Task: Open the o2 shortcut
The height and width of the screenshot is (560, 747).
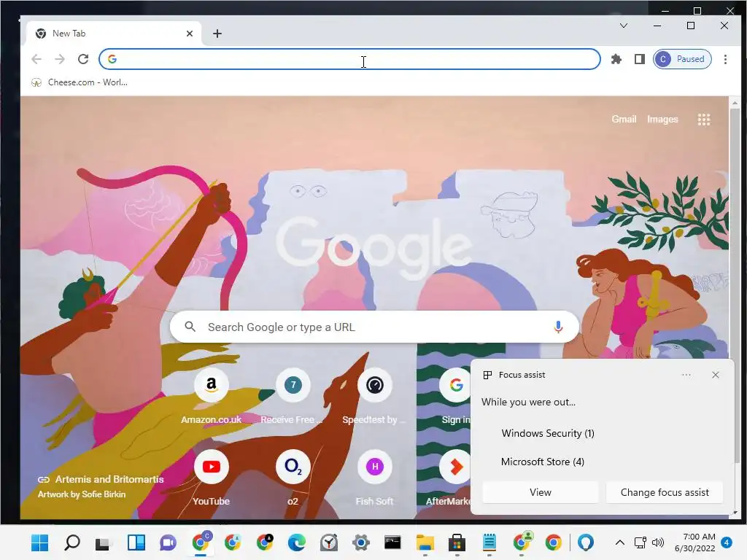Action: 293,478
